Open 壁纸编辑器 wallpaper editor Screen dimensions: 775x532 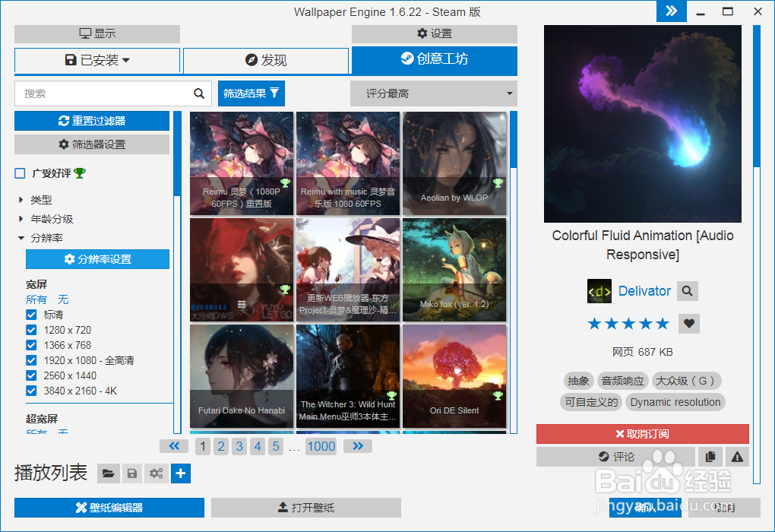pos(109,508)
